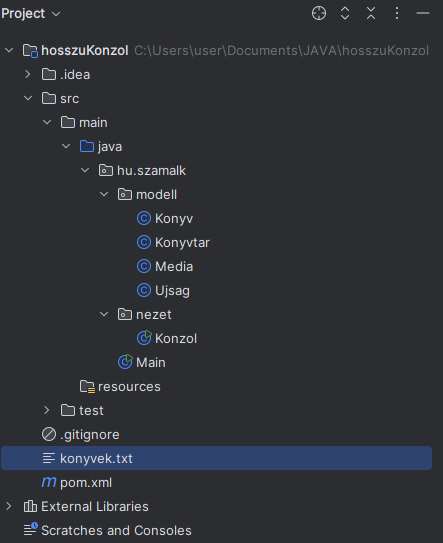443x543 pixels.
Task: Click the External Libraries icon
Action: click(30, 506)
